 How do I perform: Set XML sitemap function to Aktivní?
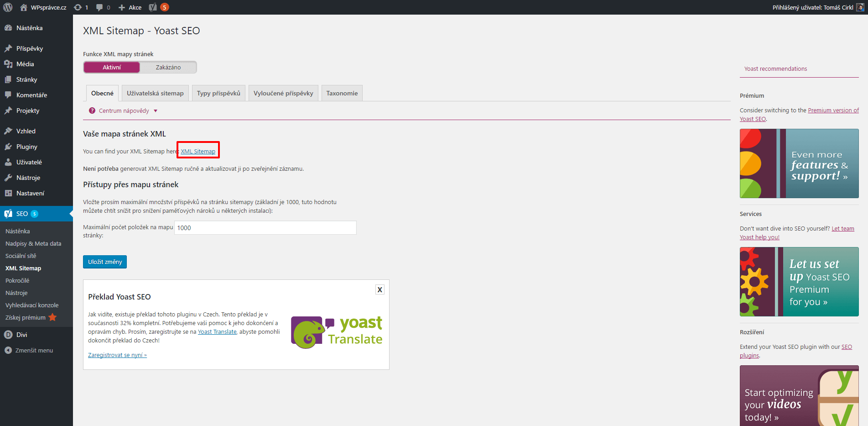112,67
